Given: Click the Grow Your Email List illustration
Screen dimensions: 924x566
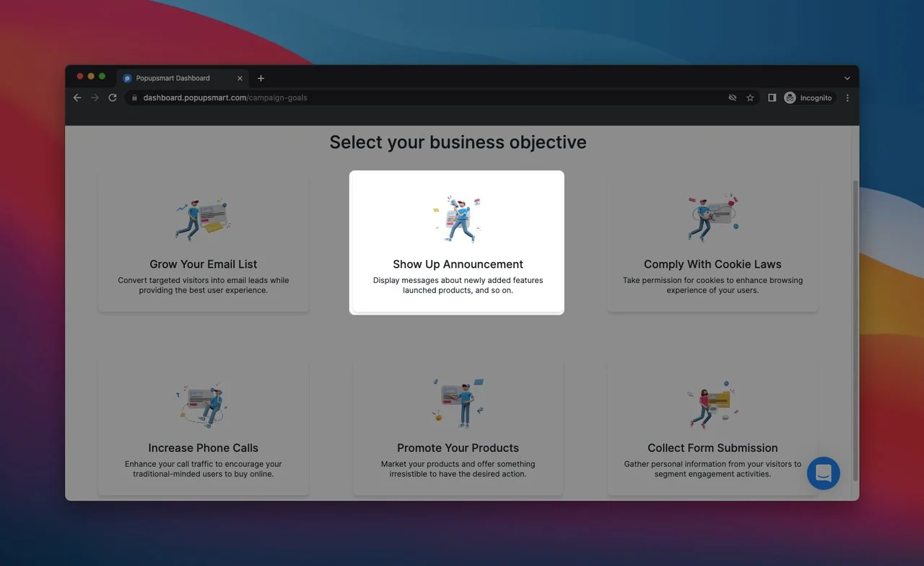Looking at the screenshot, I should (203, 219).
